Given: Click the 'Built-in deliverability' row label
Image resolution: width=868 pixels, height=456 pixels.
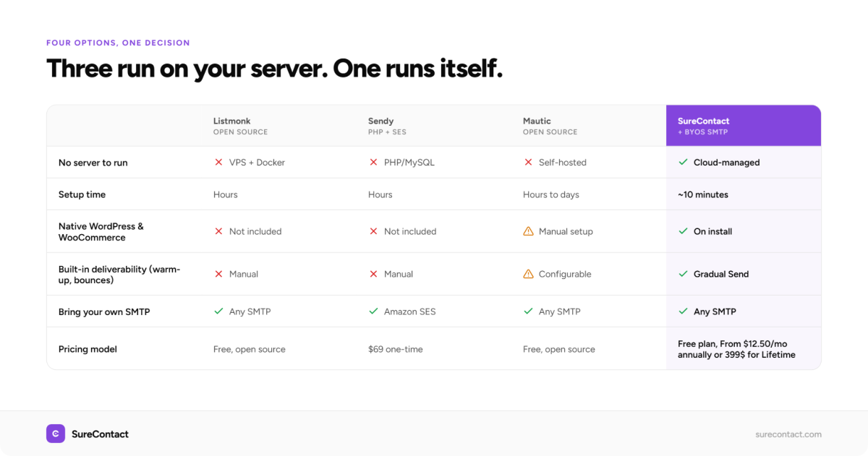Looking at the screenshot, I should (119, 274).
